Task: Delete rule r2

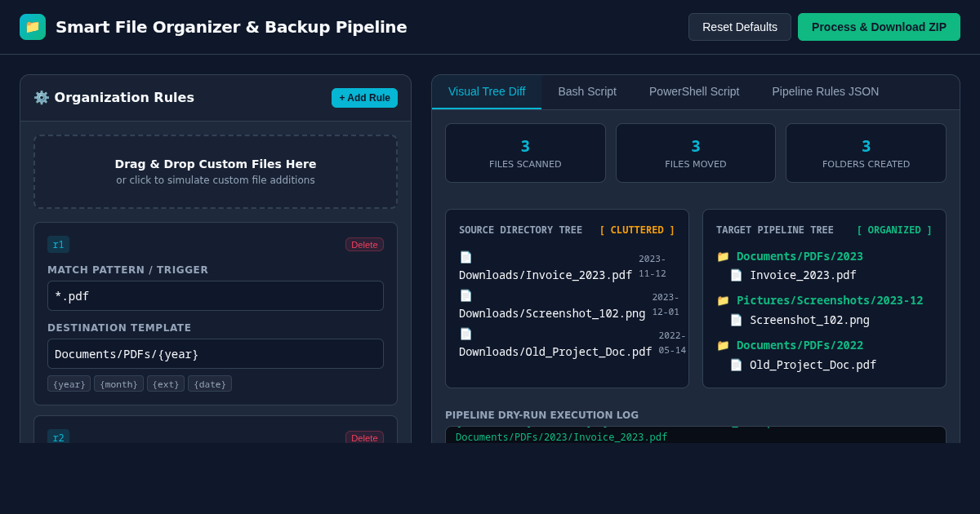Action: tap(364, 437)
